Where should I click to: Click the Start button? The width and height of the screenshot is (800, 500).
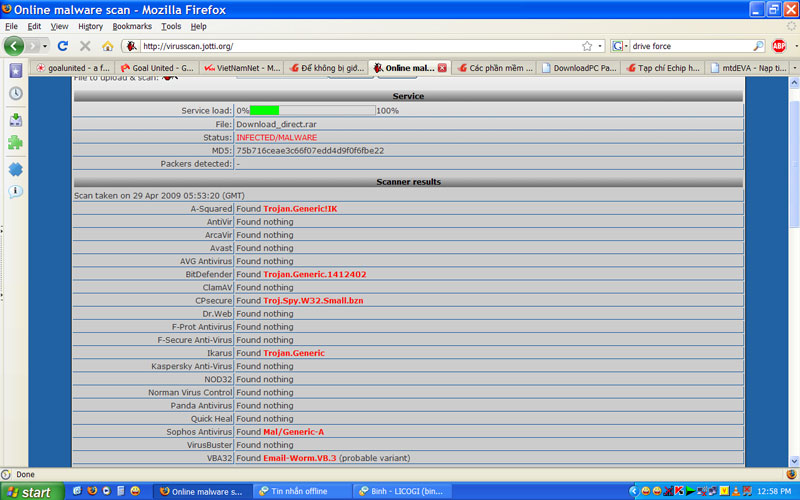point(32,491)
